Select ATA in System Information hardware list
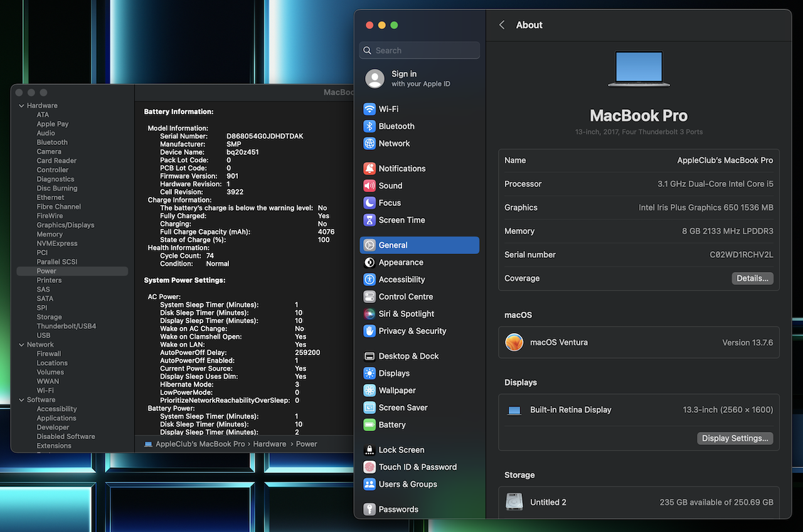 pyautogui.click(x=43, y=115)
